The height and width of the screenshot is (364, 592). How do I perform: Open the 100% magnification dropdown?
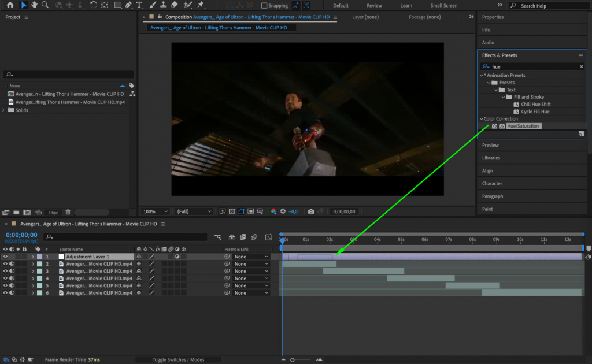click(x=154, y=211)
